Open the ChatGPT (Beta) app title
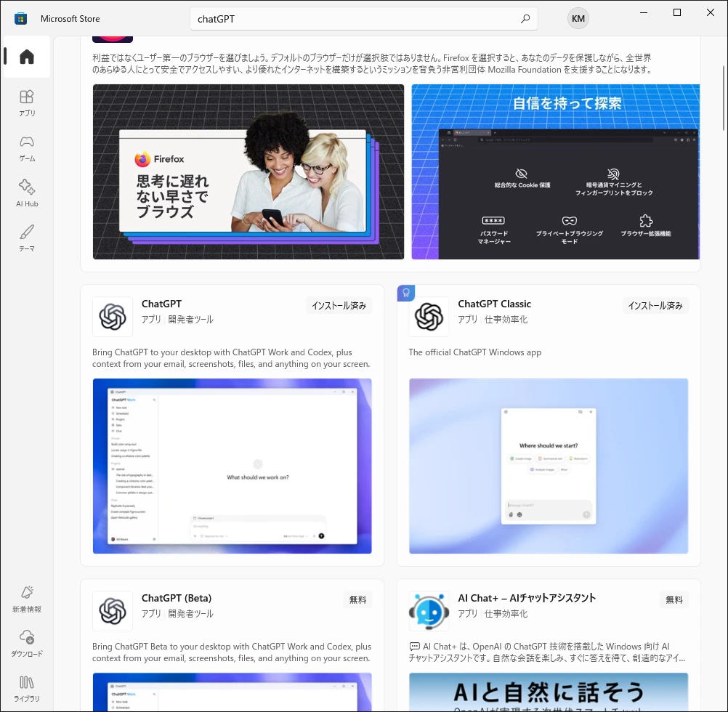 coord(177,598)
